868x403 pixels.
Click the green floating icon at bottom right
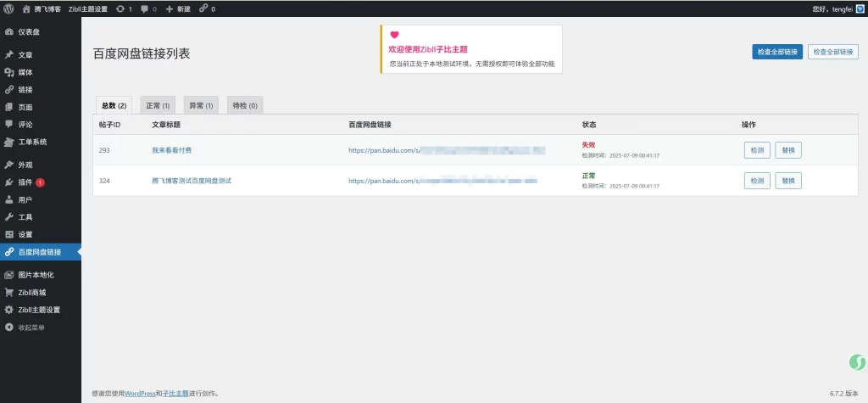click(856, 362)
